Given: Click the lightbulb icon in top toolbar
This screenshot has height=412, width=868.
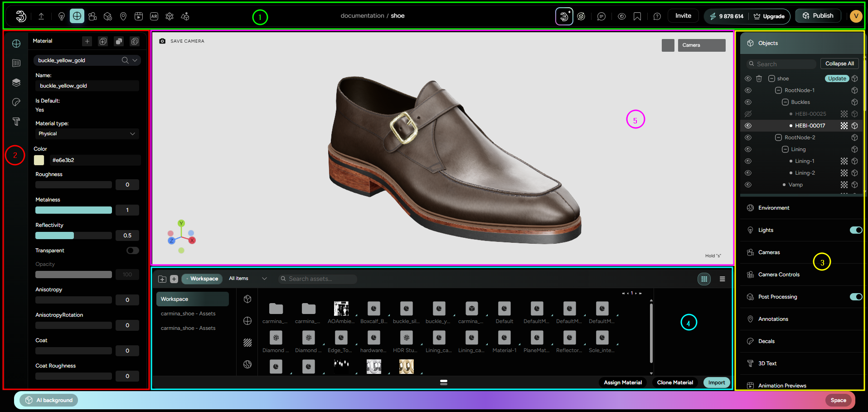Looking at the screenshot, I should click(62, 16).
